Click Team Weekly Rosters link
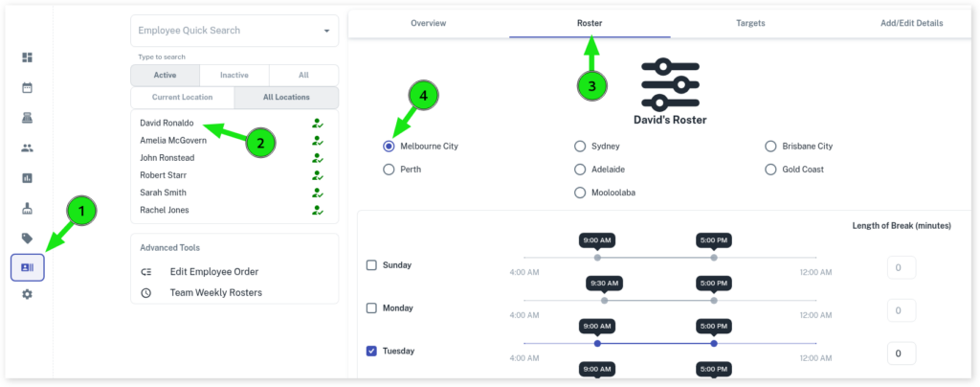 pyautogui.click(x=215, y=292)
